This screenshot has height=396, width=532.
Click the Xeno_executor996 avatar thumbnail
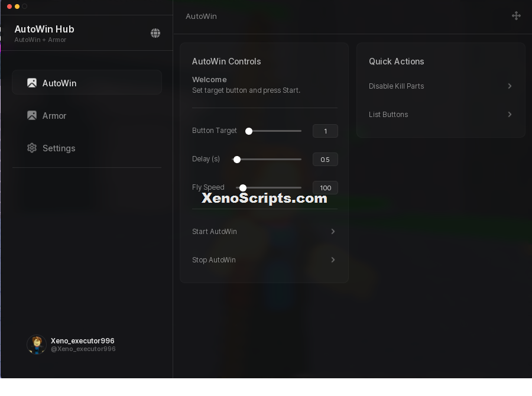coord(37,345)
